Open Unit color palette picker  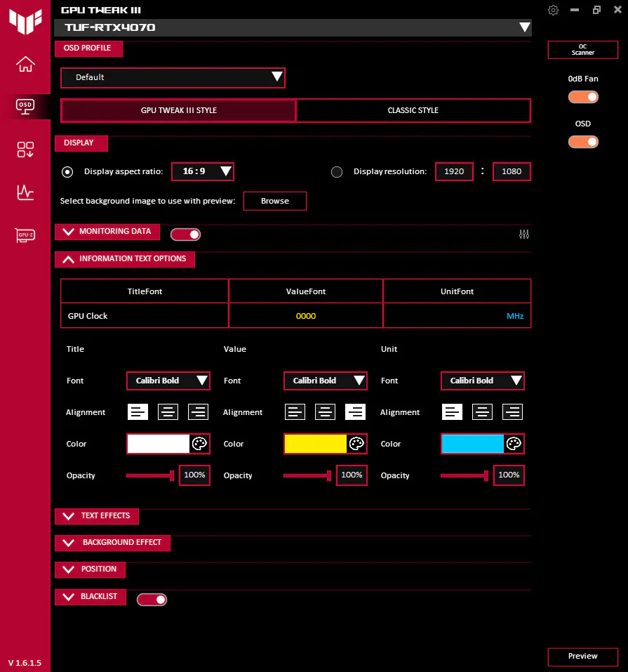[x=514, y=444]
